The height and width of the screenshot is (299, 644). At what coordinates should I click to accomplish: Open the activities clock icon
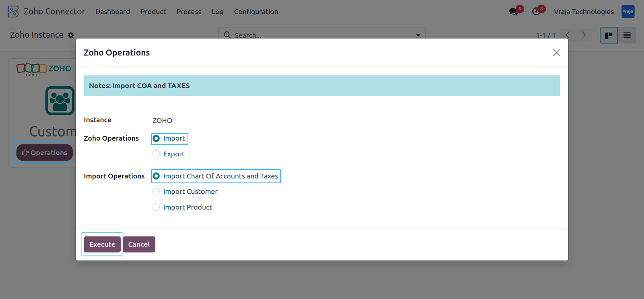tap(536, 11)
